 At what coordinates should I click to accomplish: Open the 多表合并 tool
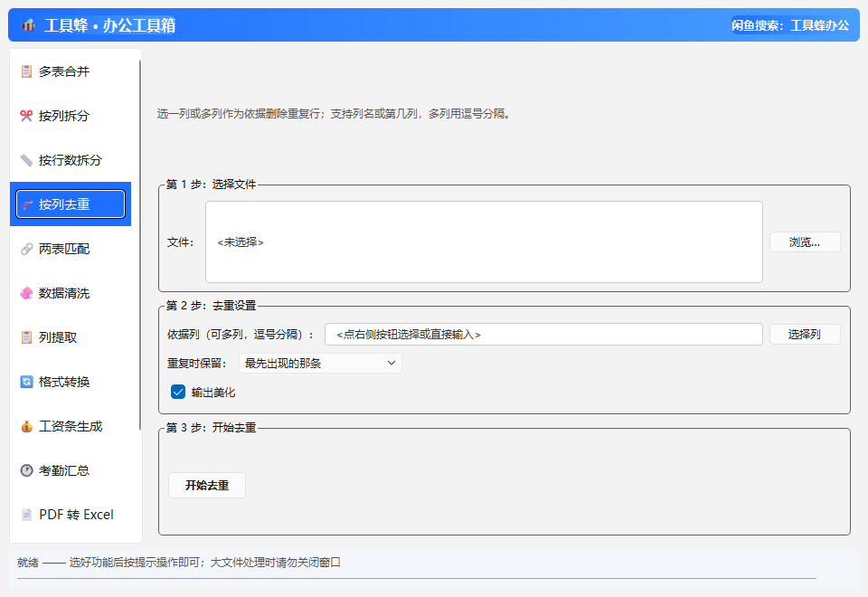click(71, 71)
